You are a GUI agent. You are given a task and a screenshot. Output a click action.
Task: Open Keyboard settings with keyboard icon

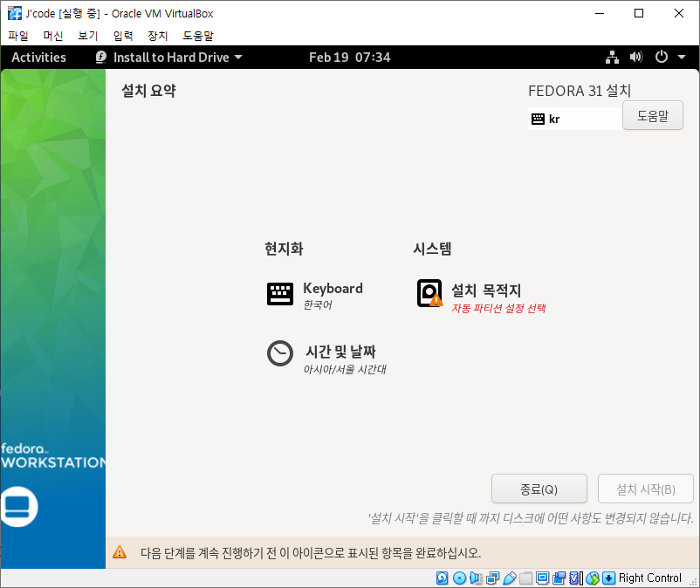280,294
